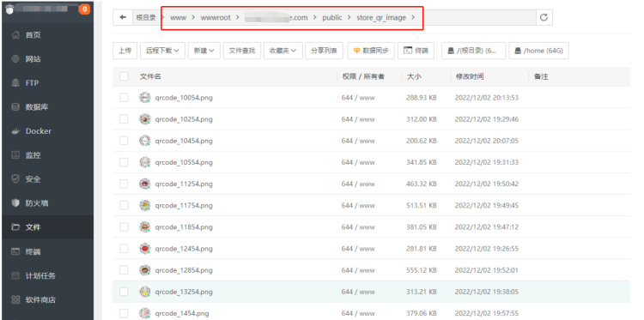Check the box for qrcode_12854.png
The height and width of the screenshot is (320, 644).
click(x=124, y=270)
